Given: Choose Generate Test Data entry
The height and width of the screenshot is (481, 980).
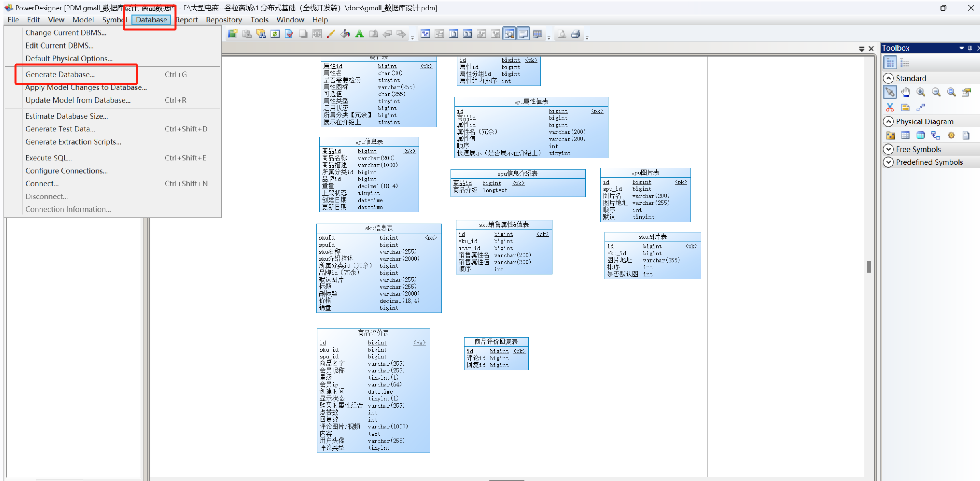Looking at the screenshot, I should pyautogui.click(x=113, y=129).
